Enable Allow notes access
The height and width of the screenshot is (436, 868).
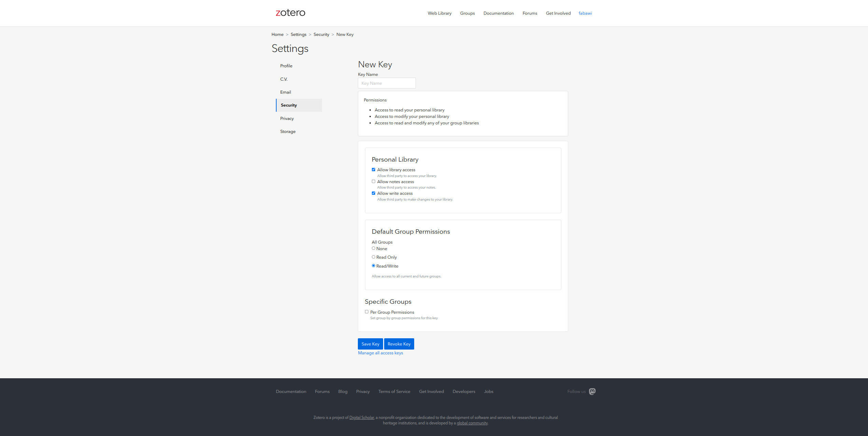[373, 181]
